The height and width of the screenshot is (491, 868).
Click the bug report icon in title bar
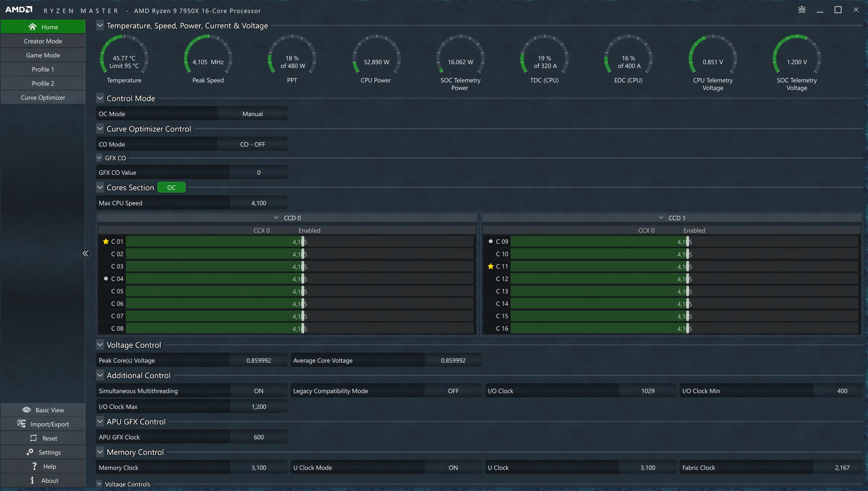(x=802, y=10)
